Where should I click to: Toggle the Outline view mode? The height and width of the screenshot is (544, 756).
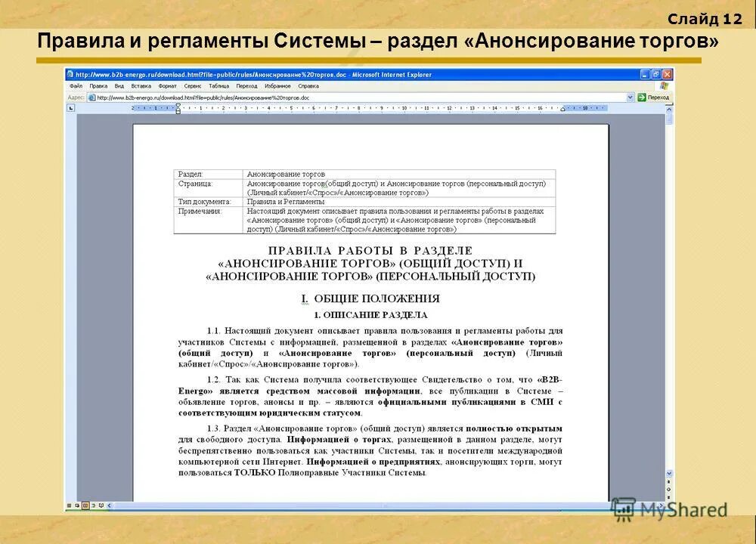point(94,505)
